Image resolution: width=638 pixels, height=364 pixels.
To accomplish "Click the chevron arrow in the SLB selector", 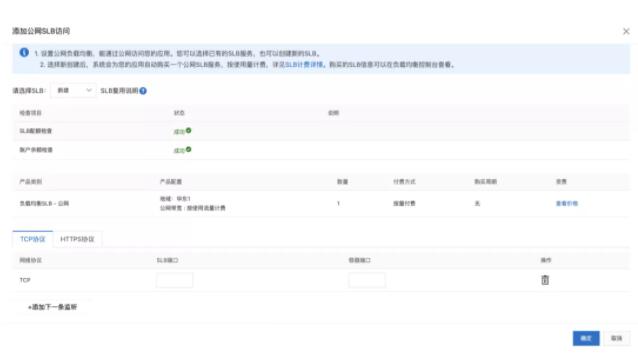I will click(x=89, y=90).
